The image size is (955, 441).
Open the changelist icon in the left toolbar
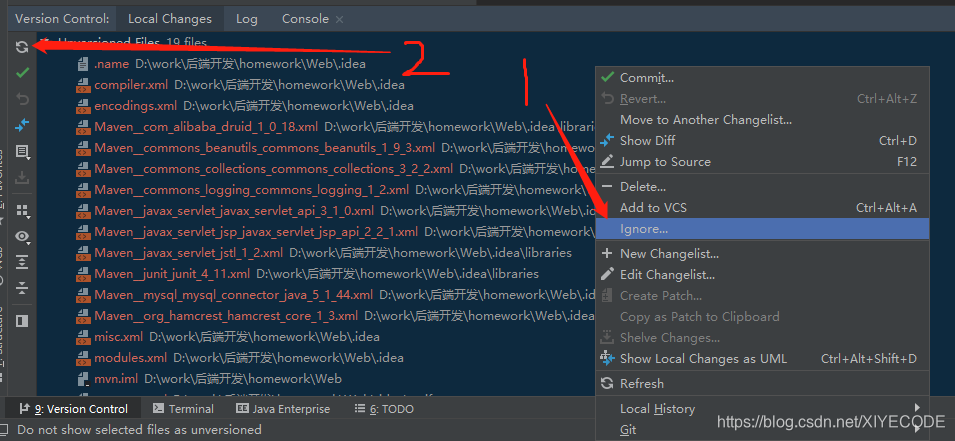click(23, 151)
